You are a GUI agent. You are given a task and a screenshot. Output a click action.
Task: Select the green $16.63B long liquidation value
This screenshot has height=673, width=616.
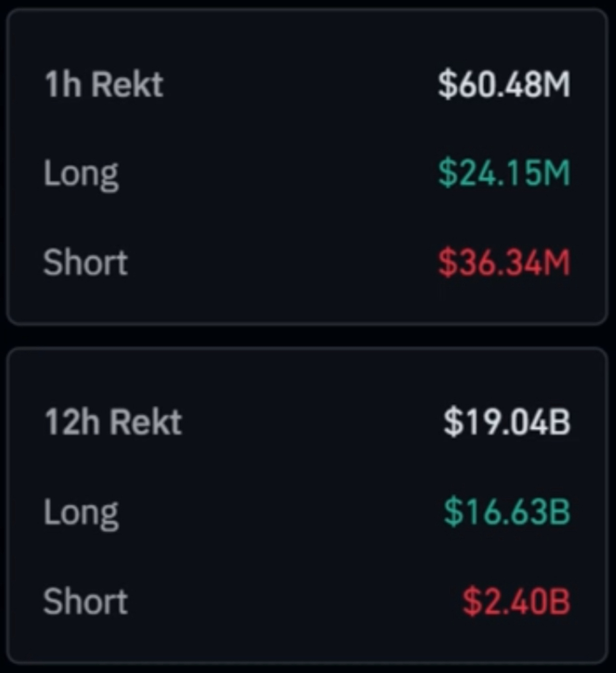506,512
